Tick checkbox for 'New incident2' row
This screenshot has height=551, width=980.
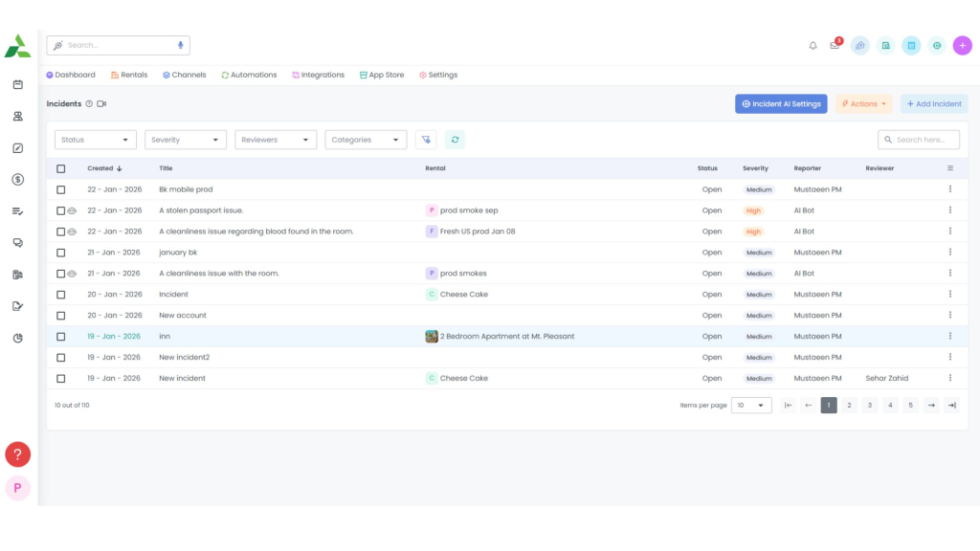tap(60, 358)
